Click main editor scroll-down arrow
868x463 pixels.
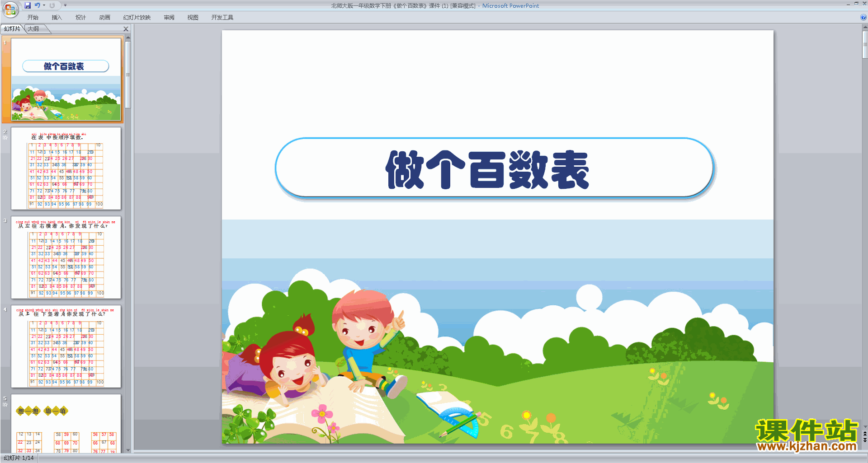coord(865,426)
